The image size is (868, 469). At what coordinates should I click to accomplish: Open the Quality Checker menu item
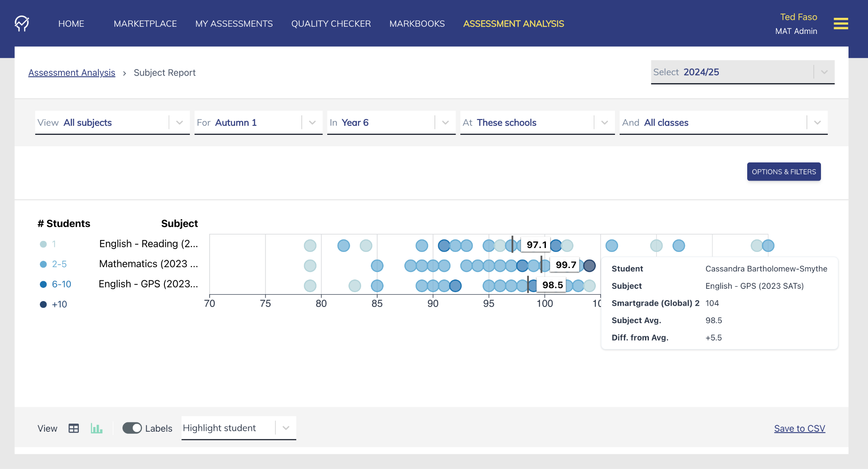[331, 24]
